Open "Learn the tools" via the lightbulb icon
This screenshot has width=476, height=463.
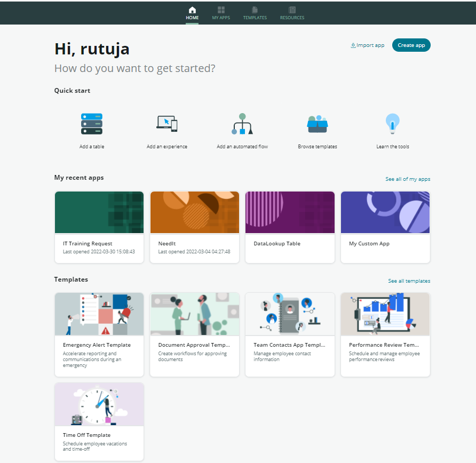393,128
